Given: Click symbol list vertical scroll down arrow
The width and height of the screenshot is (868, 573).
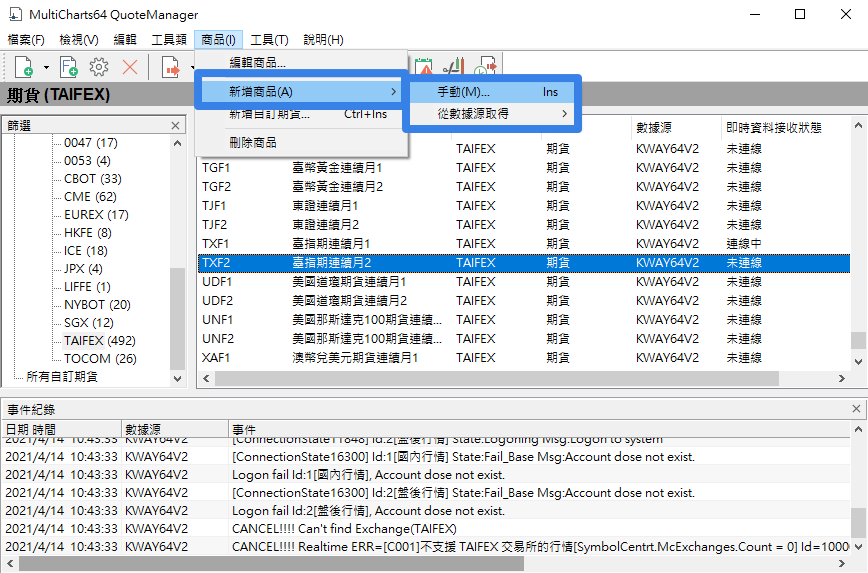Looking at the screenshot, I should (x=858, y=362).
